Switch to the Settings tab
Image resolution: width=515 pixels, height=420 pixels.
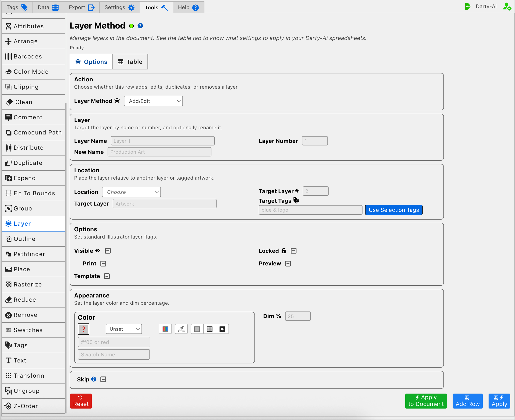tap(120, 7)
